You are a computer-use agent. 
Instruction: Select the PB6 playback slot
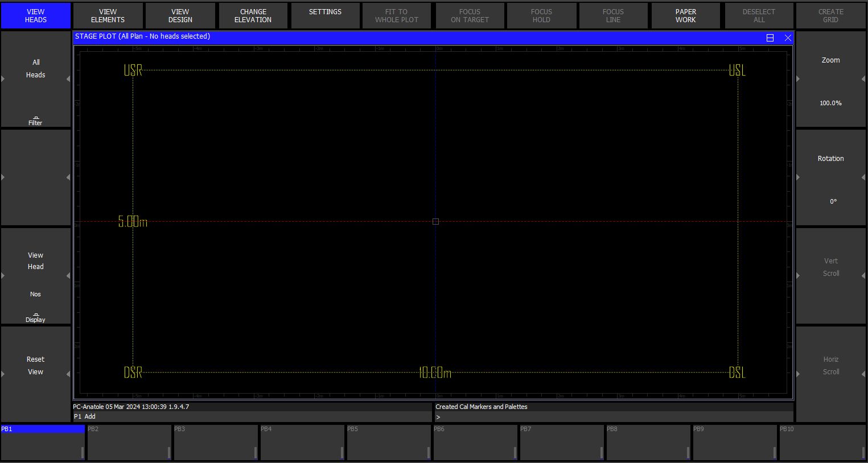[x=475, y=443]
